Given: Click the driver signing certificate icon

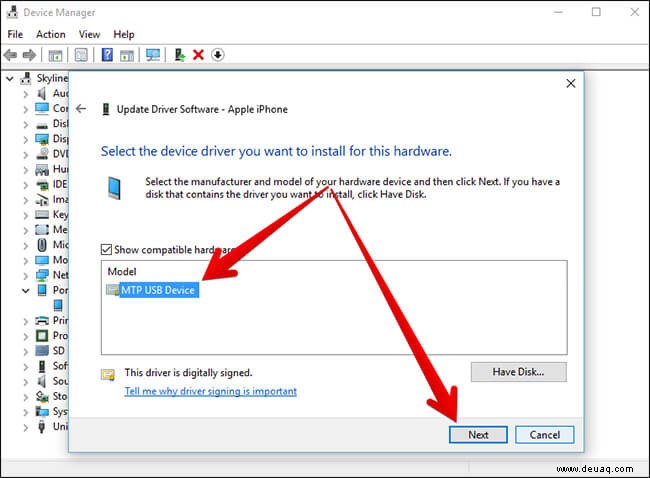Looking at the screenshot, I should [x=108, y=375].
